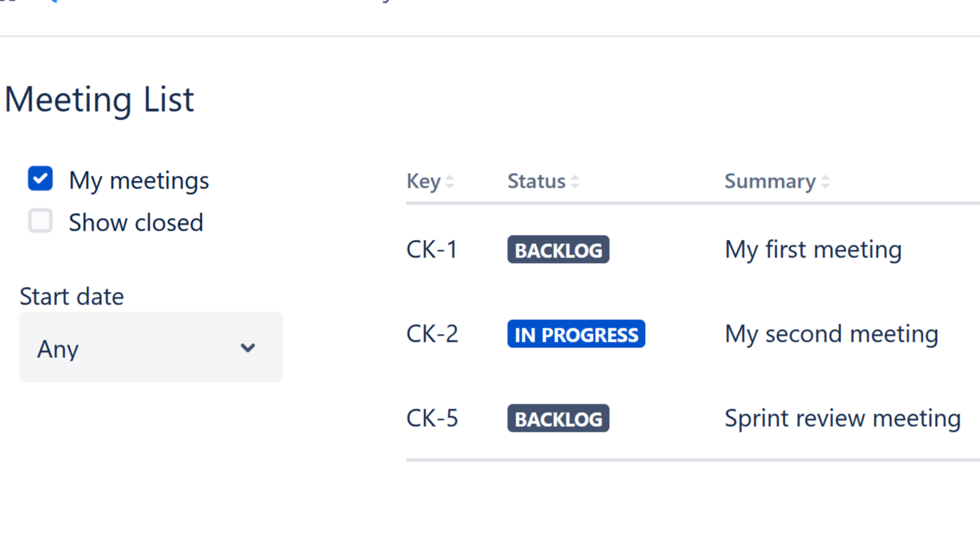
Task: Click the Start date field label
Action: (72, 297)
